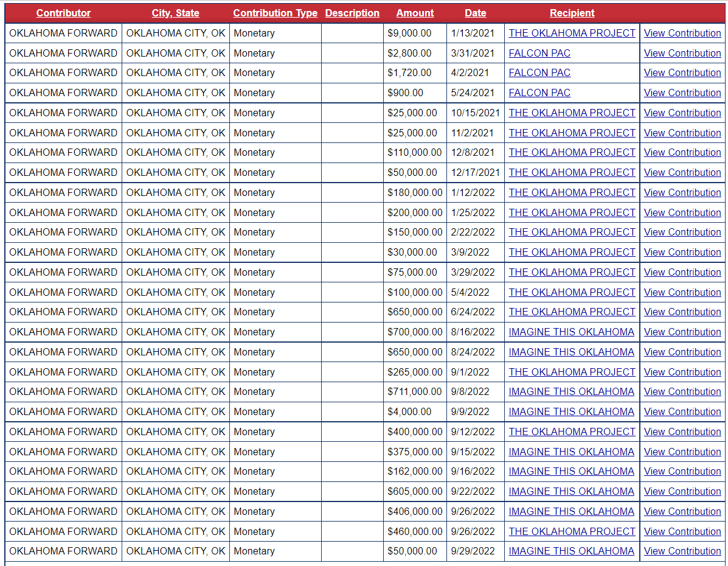
Task: Open THE OKLAHOMA PROJECT recipient dated 9/12/2022
Action: tap(572, 431)
